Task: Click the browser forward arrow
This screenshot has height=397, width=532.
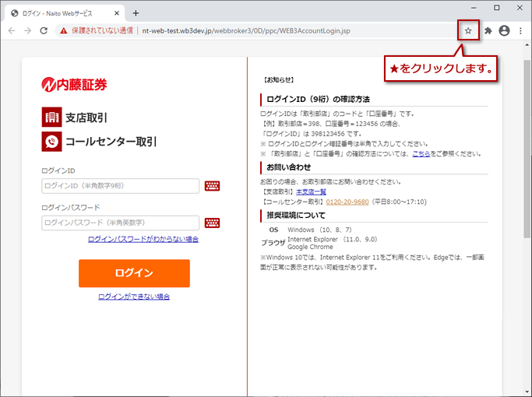Action: (x=27, y=31)
